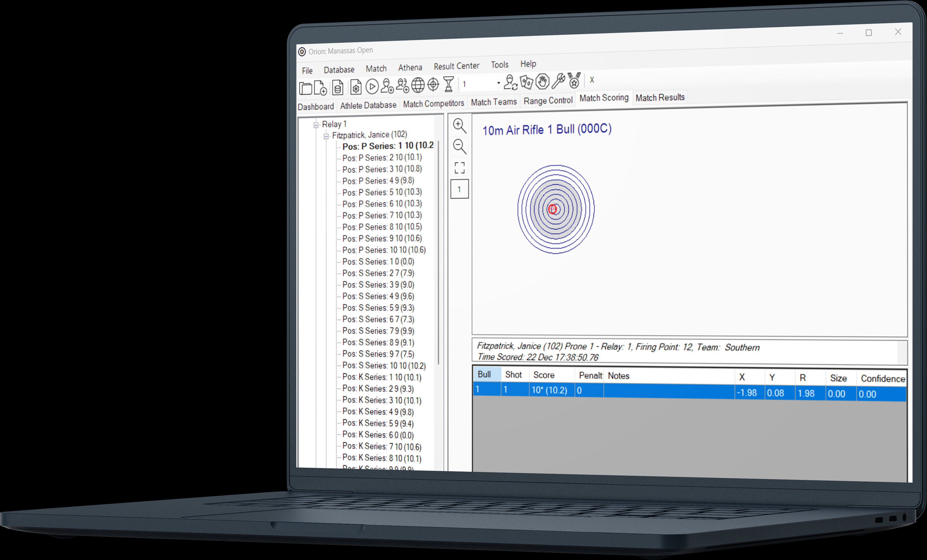Fit target to view with the frame icon

pyautogui.click(x=459, y=168)
